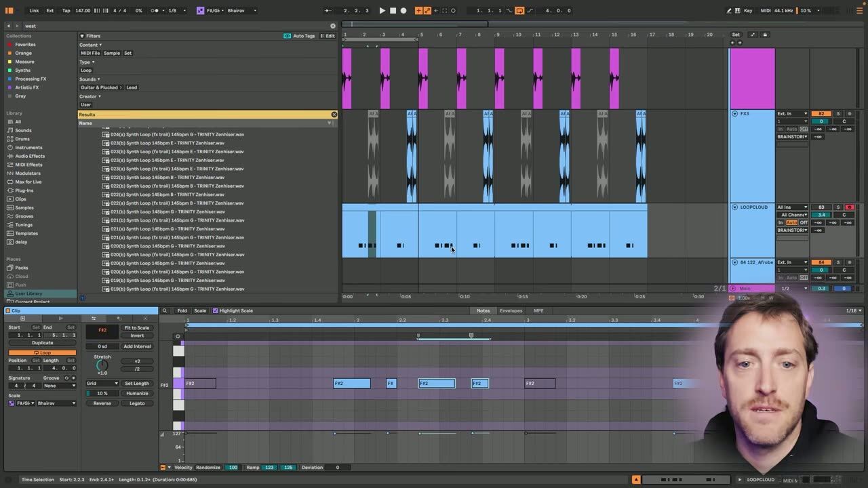868x488 pixels.
Task: Open the LOOPCLOUD All Ins input dropdown
Action: click(x=792, y=207)
